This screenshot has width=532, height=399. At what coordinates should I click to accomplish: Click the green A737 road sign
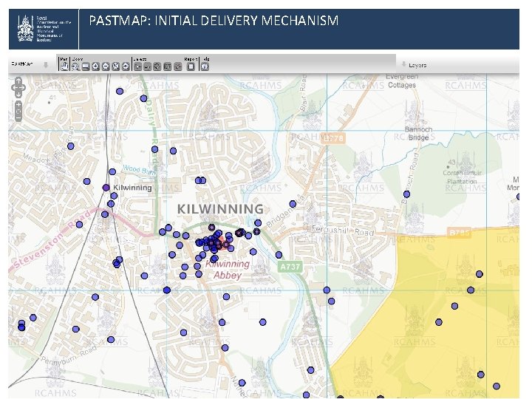click(290, 267)
